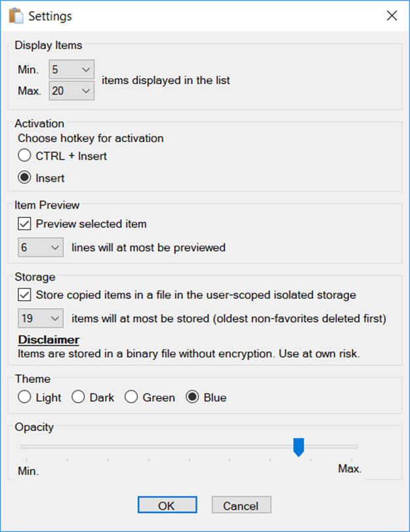
Task: Expand the preview lines count dropdown
Action: pyautogui.click(x=40, y=248)
